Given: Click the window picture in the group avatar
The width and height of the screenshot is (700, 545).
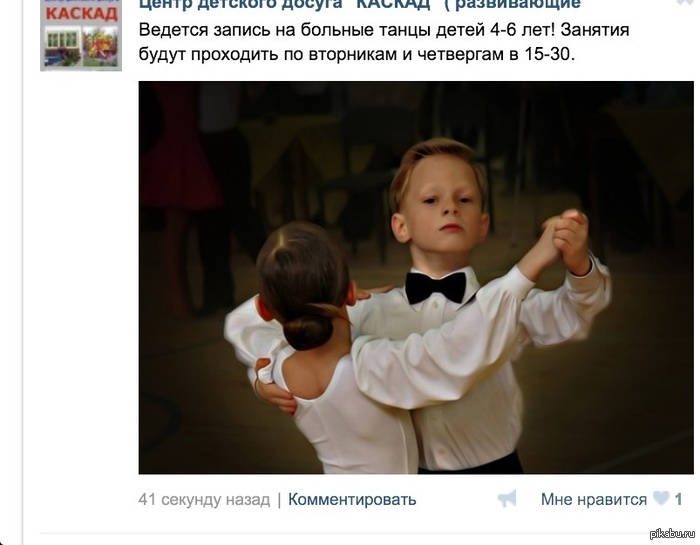Looking at the screenshot, I should (62, 46).
